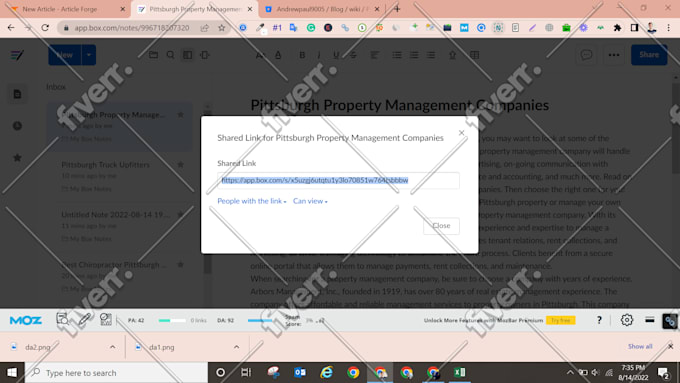Viewport: 680px width, 383px height.
Task: Open Excel from taskbar
Action: [x=459, y=373]
